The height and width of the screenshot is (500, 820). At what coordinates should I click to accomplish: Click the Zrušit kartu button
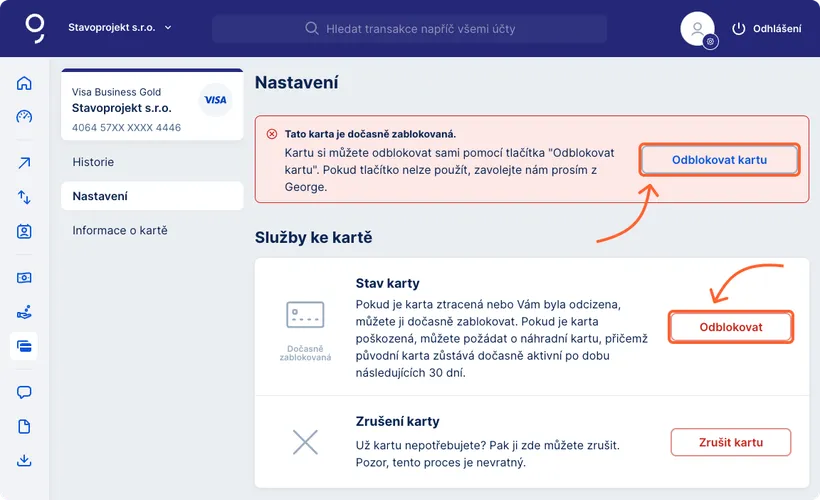click(x=731, y=442)
